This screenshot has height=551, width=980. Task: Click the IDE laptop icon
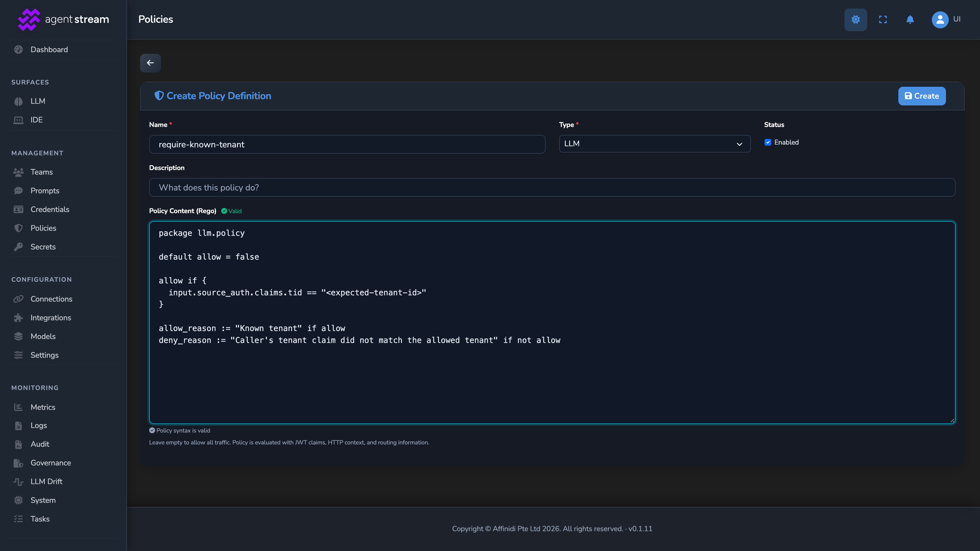pos(18,120)
